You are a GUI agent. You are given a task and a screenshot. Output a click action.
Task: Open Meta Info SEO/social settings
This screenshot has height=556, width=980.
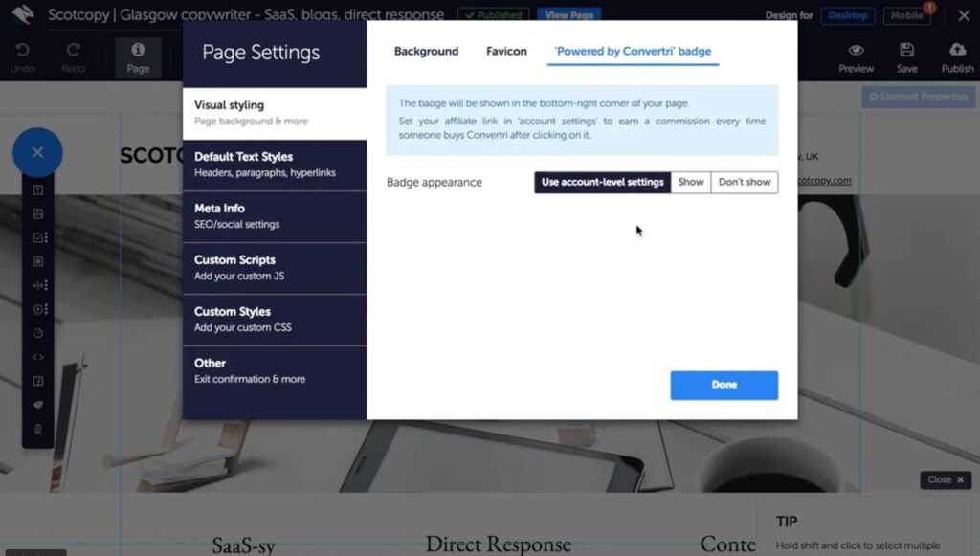pyautogui.click(x=275, y=216)
